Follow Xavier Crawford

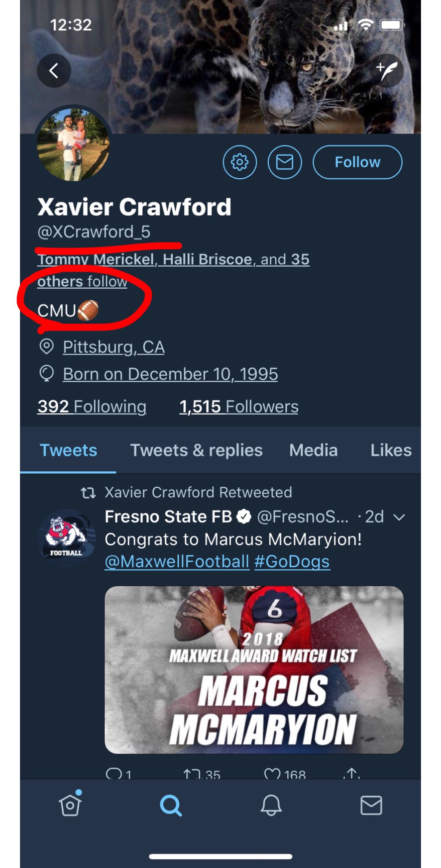click(357, 162)
